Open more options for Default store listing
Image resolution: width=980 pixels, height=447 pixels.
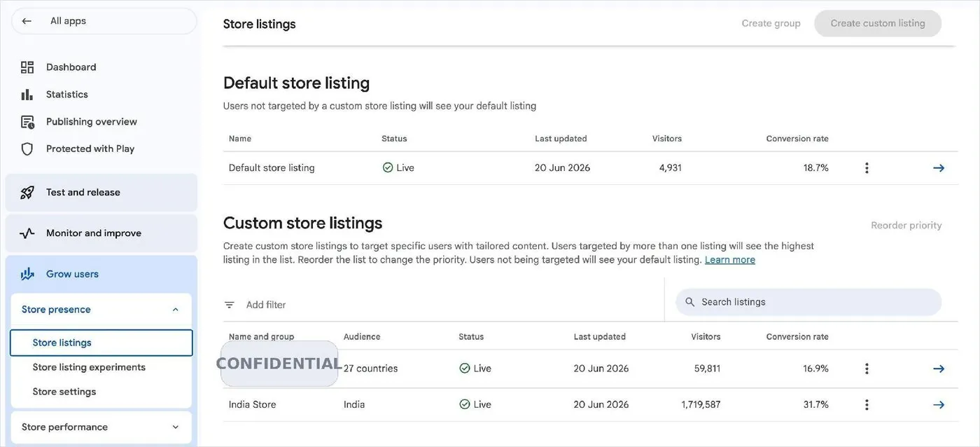tap(867, 168)
